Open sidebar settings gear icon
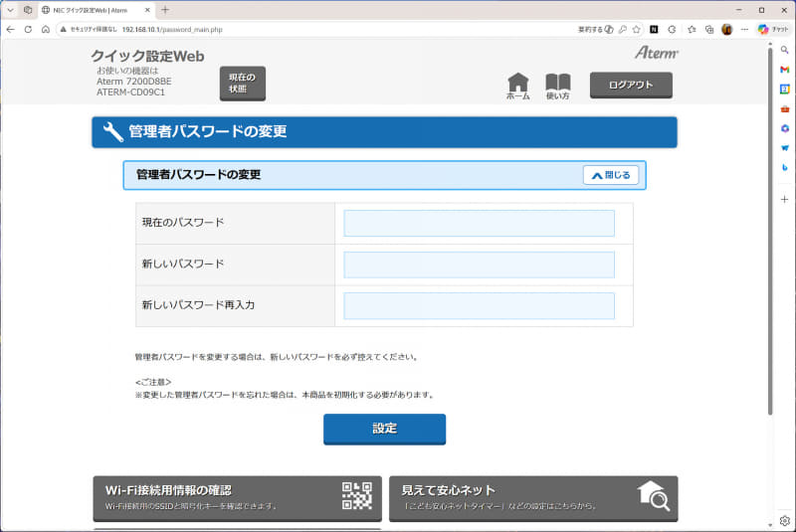The height and width of the screenshot is (532, 796). pos(784,521)
